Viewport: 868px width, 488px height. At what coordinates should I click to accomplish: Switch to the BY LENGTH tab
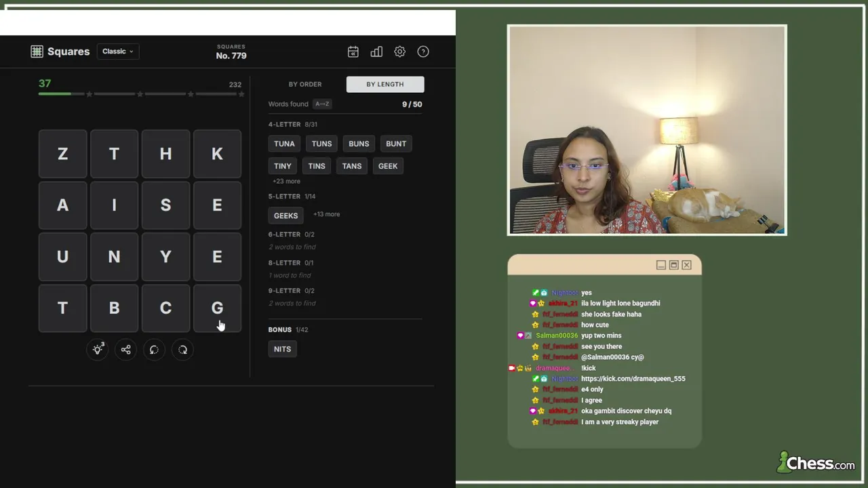tap(385, 84)
